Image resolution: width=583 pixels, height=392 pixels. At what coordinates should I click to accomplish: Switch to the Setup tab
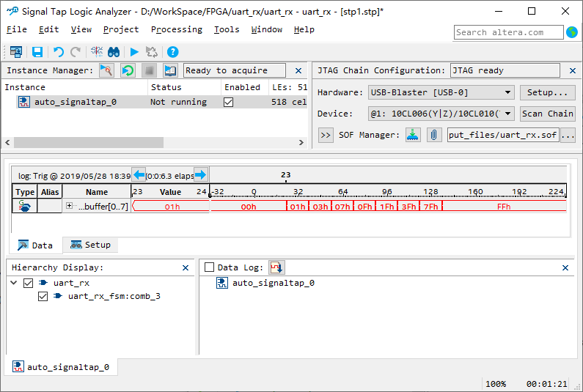[90, 245]
